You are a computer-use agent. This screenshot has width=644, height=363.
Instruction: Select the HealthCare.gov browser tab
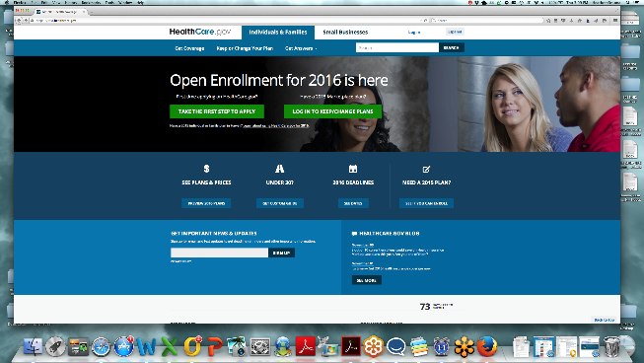coord(61,12)
